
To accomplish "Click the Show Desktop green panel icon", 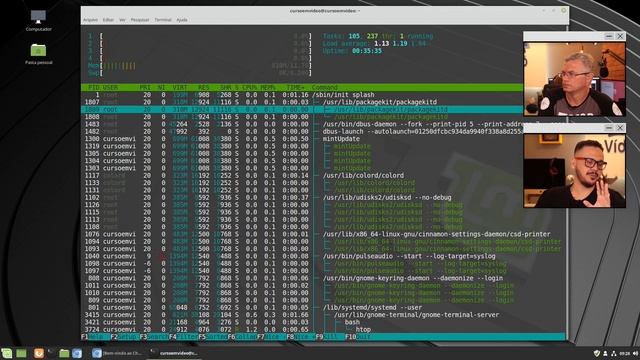I will (21, 353).
